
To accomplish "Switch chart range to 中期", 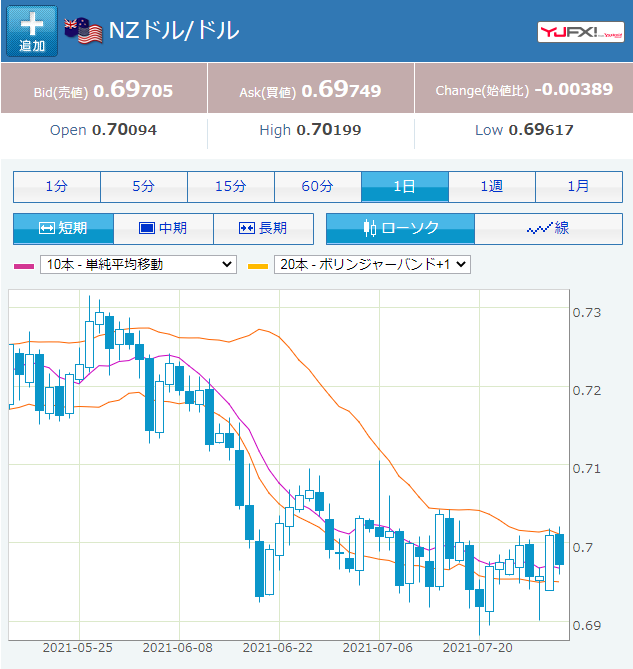I will [x=163, y=229].
